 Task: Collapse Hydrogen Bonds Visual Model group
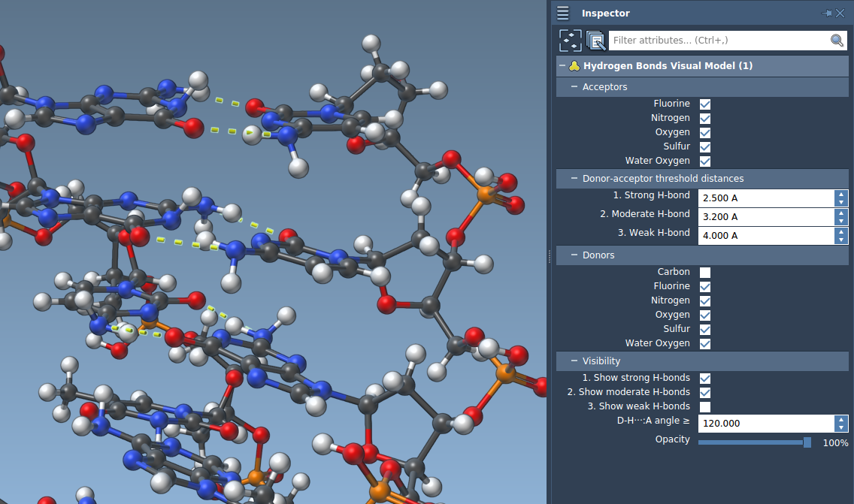pyautogui.click(x=562, y=66)
